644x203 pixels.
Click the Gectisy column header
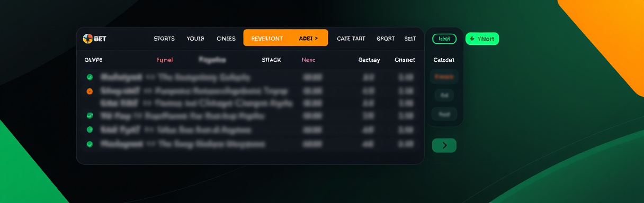click(x=369, y=60)
